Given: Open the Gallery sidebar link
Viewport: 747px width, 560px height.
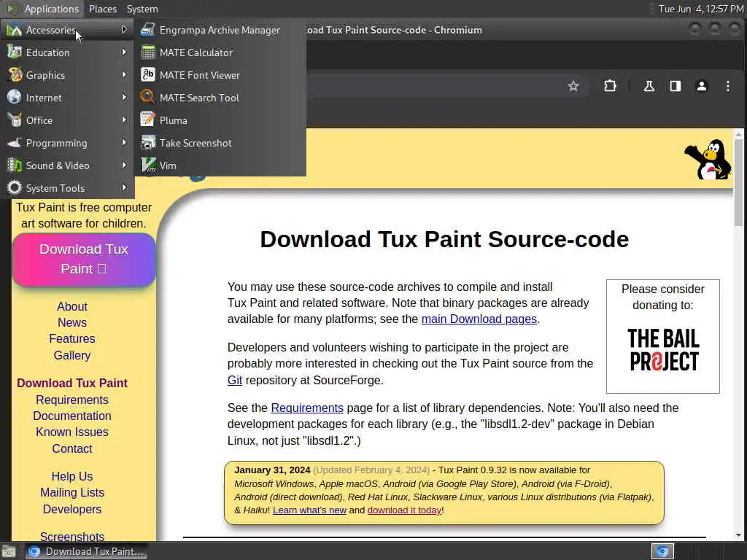Looking at the screenshot, I should point(72,355).
